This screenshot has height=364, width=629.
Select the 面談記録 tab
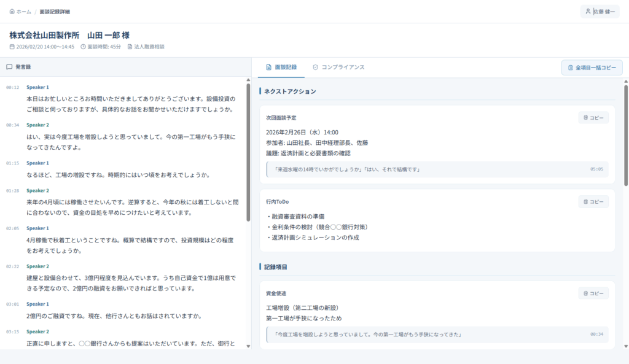[x=281, y=67]
